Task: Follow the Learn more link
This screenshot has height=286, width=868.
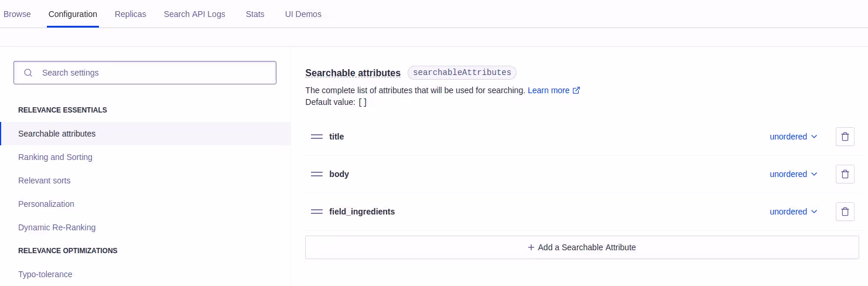Action: click(549, 90)
